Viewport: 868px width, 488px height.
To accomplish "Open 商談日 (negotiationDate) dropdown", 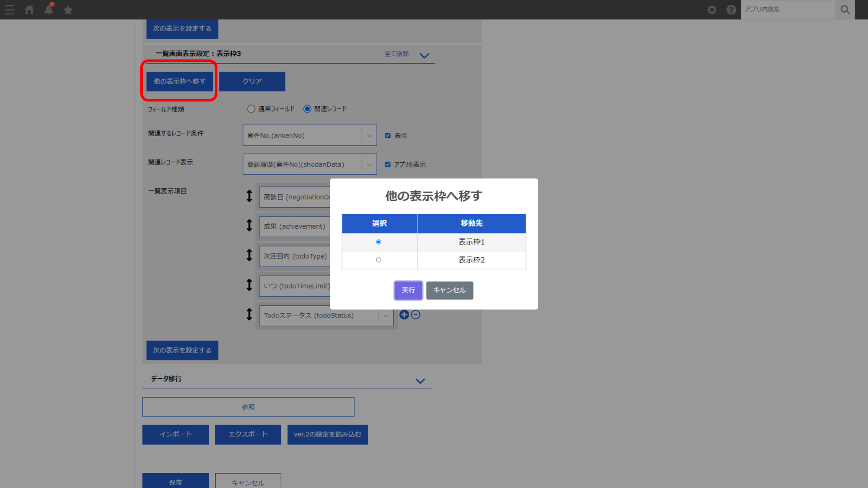I will [295, 197].
